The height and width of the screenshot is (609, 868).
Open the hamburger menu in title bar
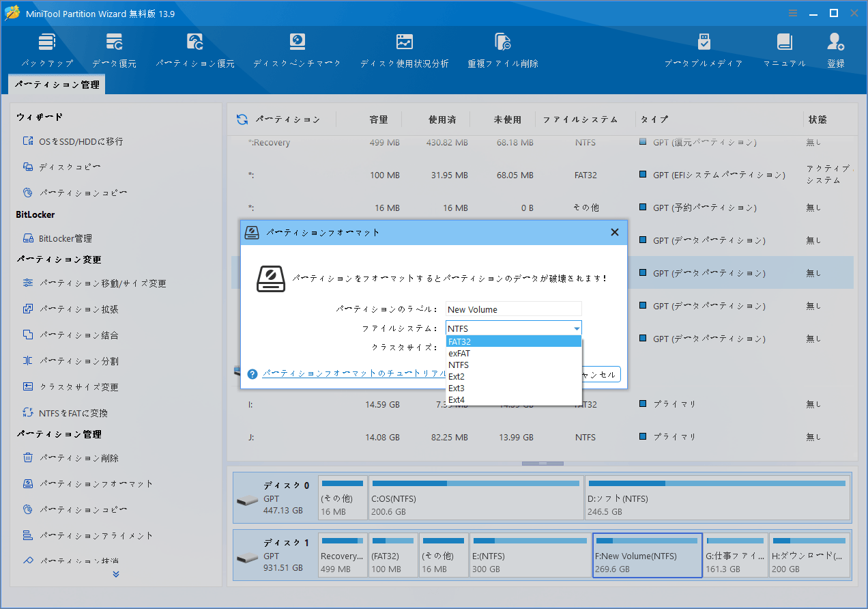pos(793,13)
